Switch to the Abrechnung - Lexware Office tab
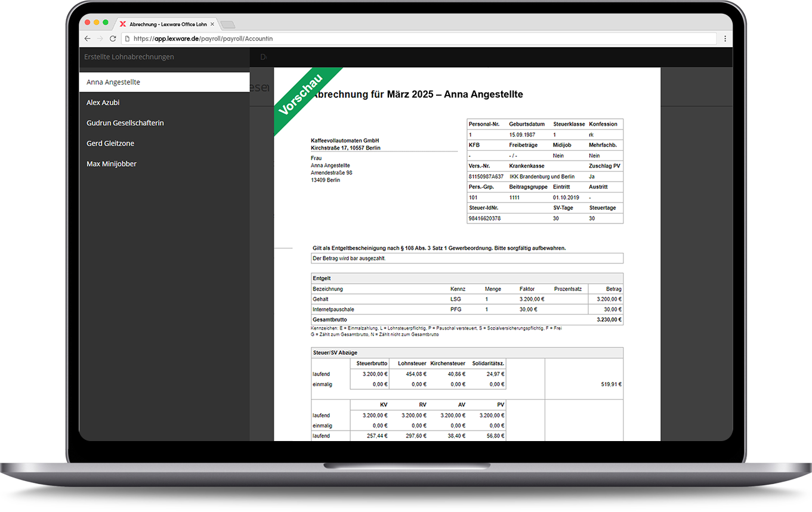The width and height of the screenshot is (812, 512). click(x=168, y=24)
